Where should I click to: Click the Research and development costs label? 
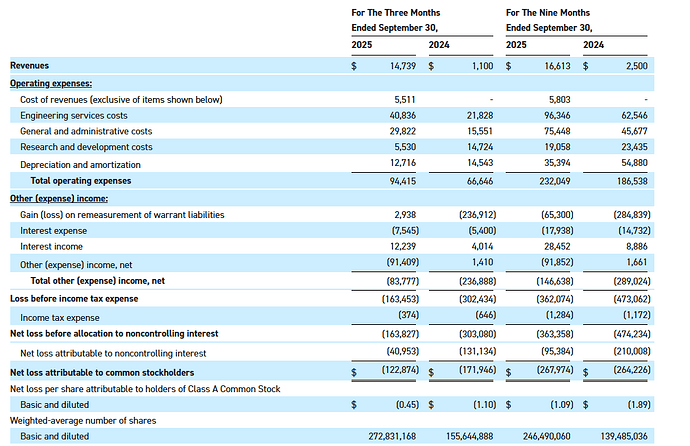[86, 148]
